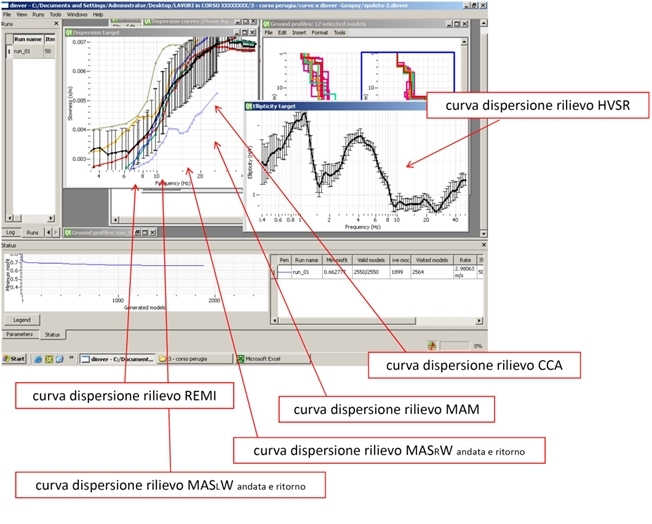Launch Internet Explorer from quick launch
The width and height of the screenshot is (652, 524).
38,359
